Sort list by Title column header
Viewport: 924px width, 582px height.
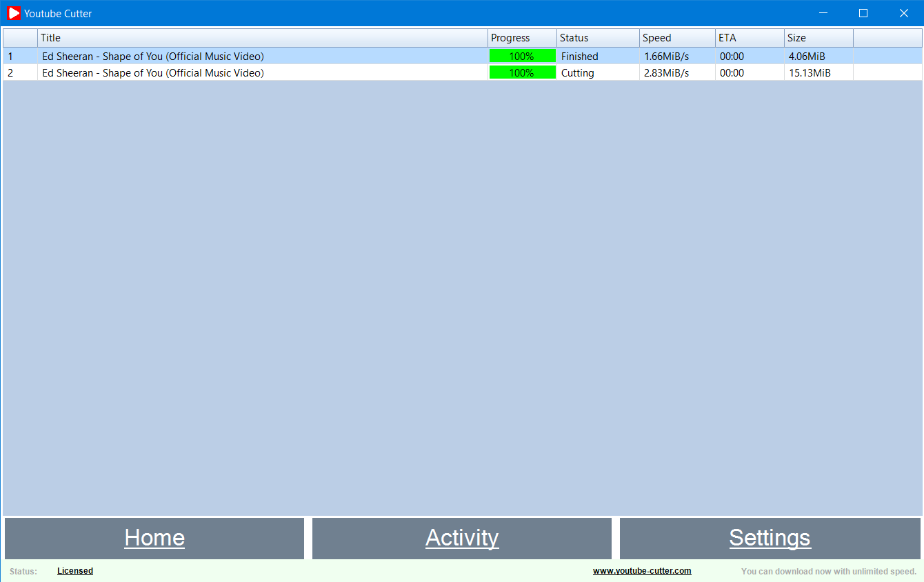[x=263, y=38]
